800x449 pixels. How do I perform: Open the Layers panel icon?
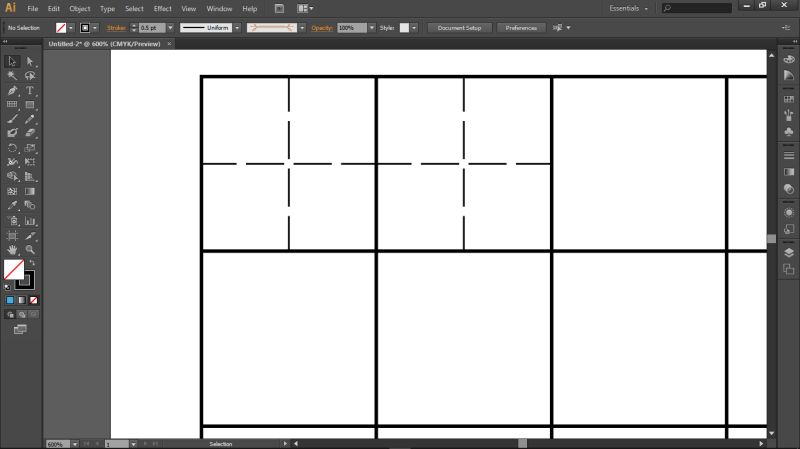coord(789,253)
